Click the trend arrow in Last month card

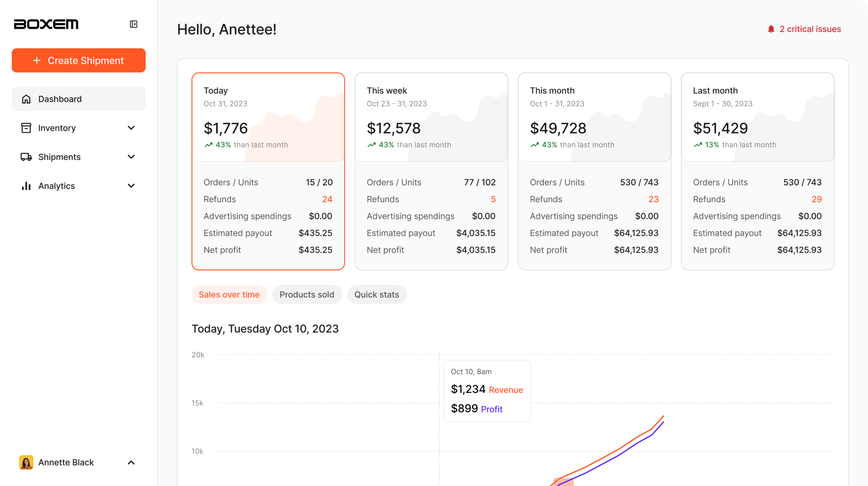(698, 145)
